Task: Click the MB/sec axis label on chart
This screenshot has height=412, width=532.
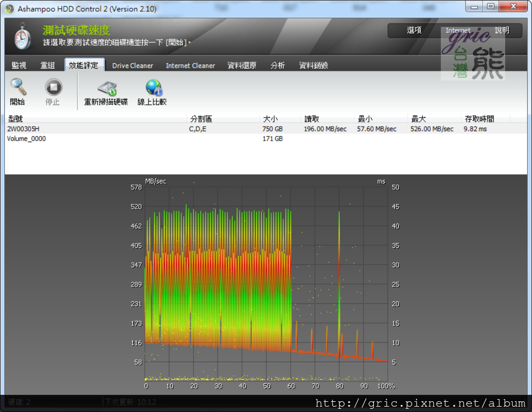Action: click(156, 181)
